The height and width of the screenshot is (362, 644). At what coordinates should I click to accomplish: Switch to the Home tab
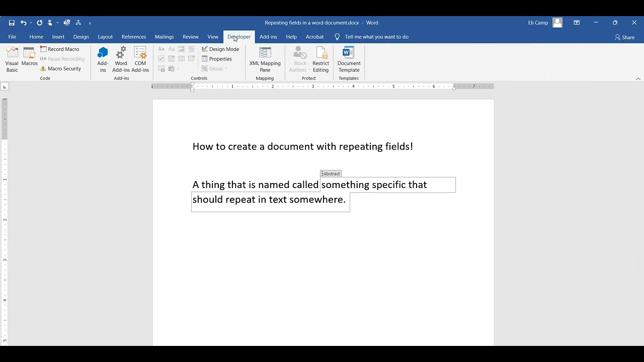(36, 37)
